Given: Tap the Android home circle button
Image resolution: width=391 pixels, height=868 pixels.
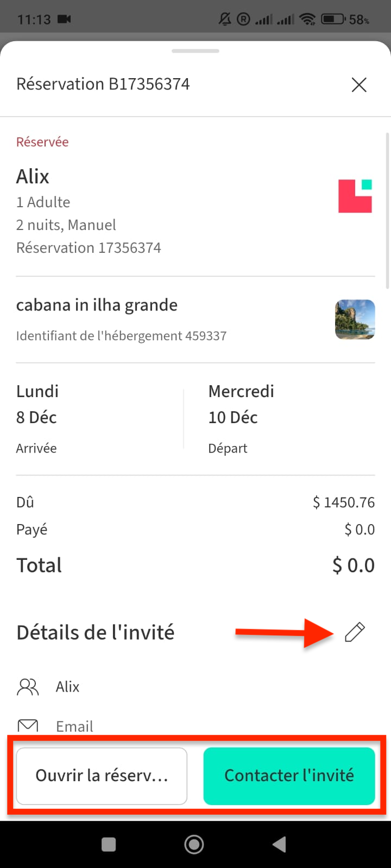Looking at the screenshot, I should click(194, 844).
